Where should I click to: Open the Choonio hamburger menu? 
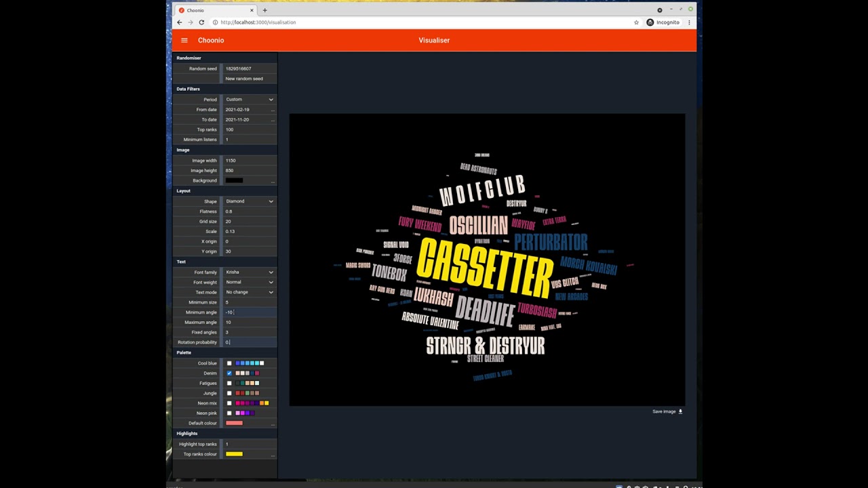pos(184,40)
